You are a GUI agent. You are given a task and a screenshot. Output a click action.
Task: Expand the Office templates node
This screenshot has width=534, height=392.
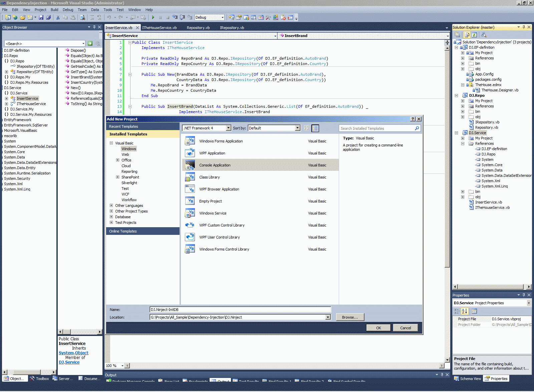click(117, 160)
